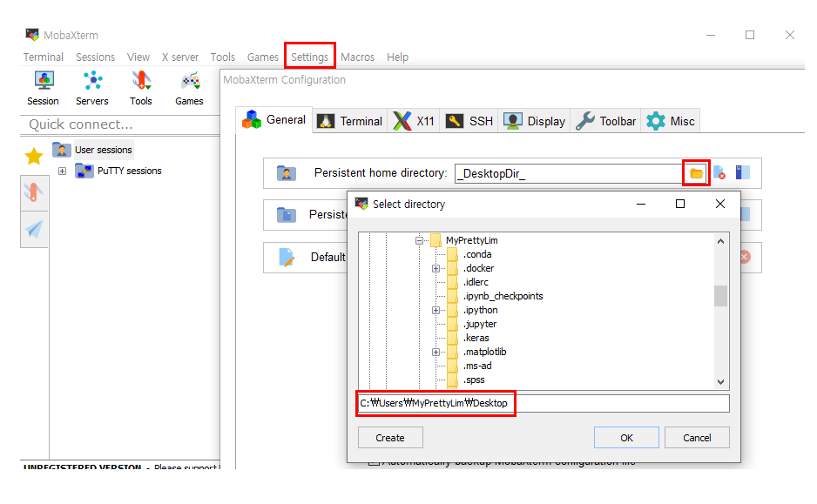Select the sidebar tools knife icon
Viewport: 817px width, 504px height.
(34, 192)
